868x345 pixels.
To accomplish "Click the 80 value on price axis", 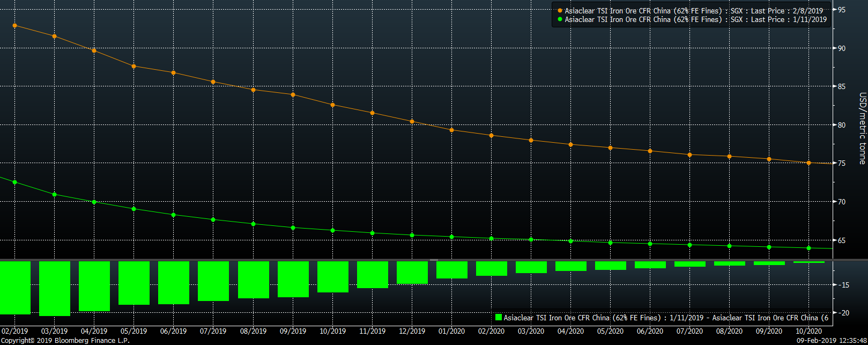I will [841, 125].
